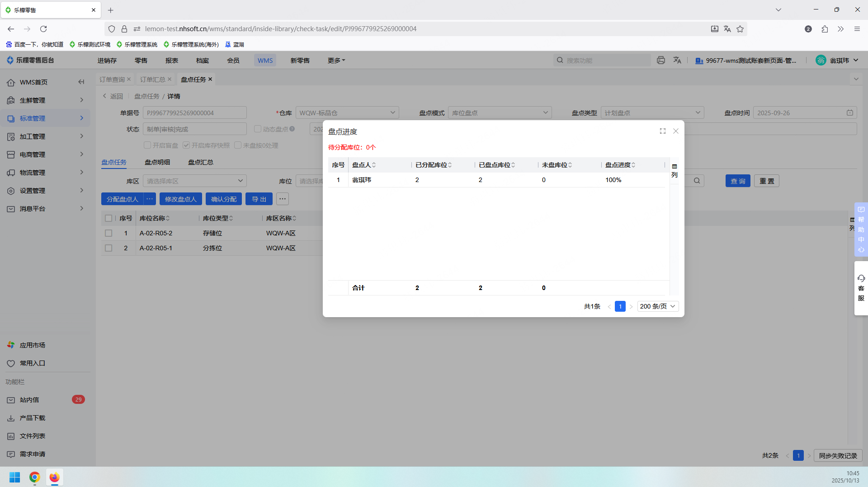Open the 更多 dropdown menu
This screenshot has width=868, height=487.
tap(336, 61)
